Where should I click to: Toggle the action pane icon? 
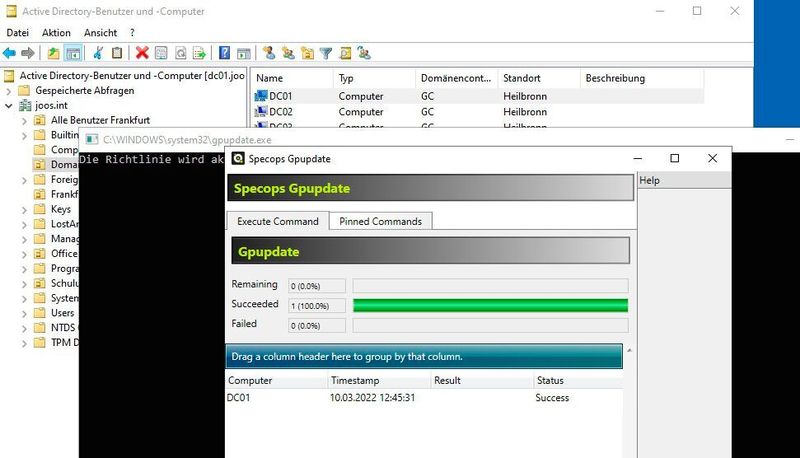click(x=244, y=53)
